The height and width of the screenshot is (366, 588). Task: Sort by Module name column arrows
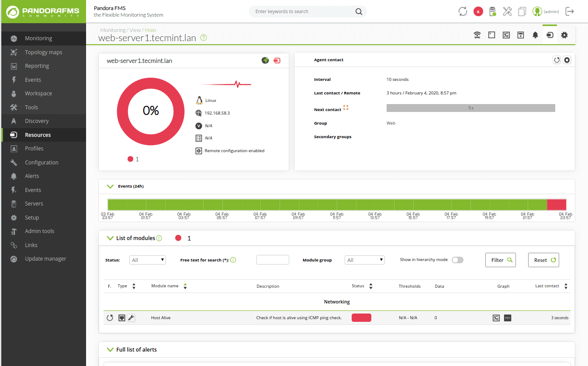(185, 286)
